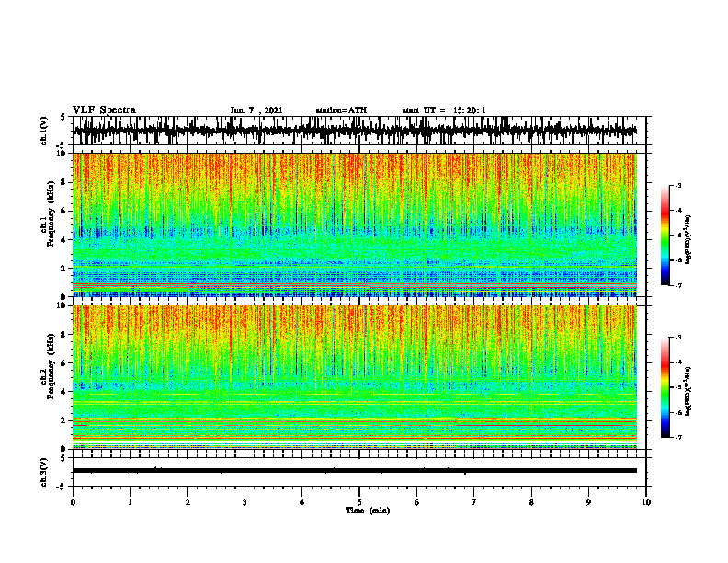
Task: Click the "-6" label on ch.2 colorbar
Action: tap(678, 412)
